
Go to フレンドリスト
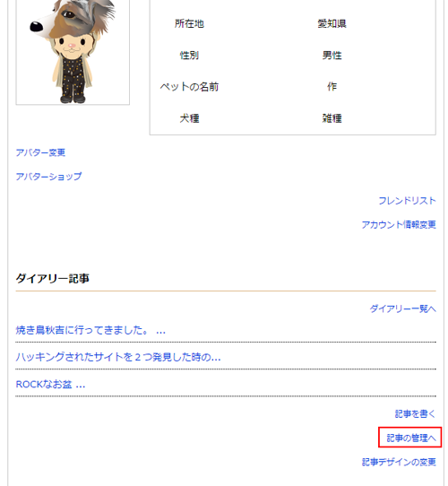coord(407,201)
